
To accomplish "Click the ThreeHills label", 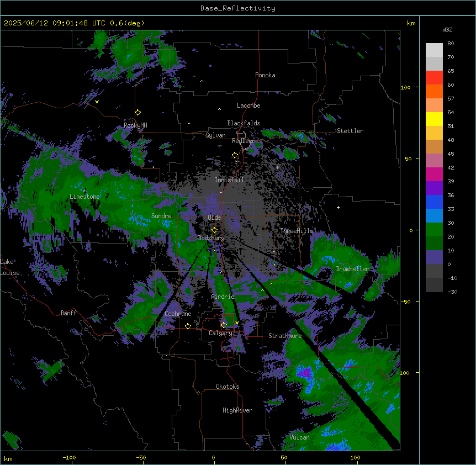I will (x=297, y=231).
